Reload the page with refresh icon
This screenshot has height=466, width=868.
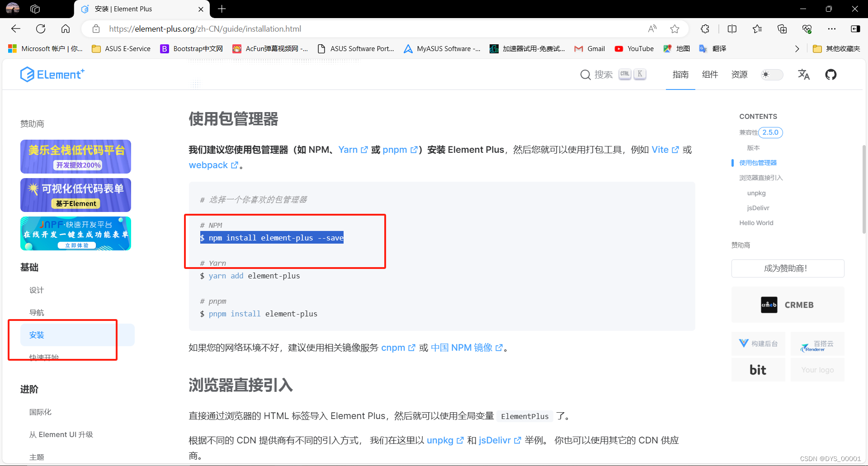pyautogui.click(x=41, y=29)
